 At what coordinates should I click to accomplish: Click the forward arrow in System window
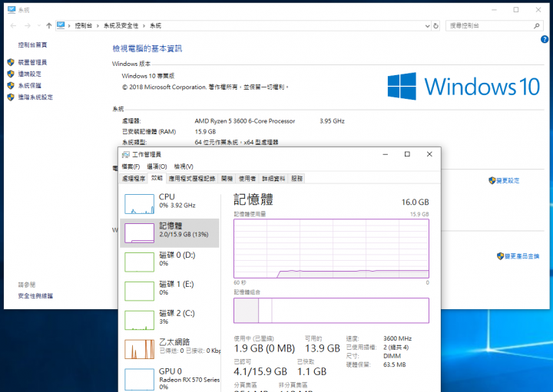click(28, 25)
